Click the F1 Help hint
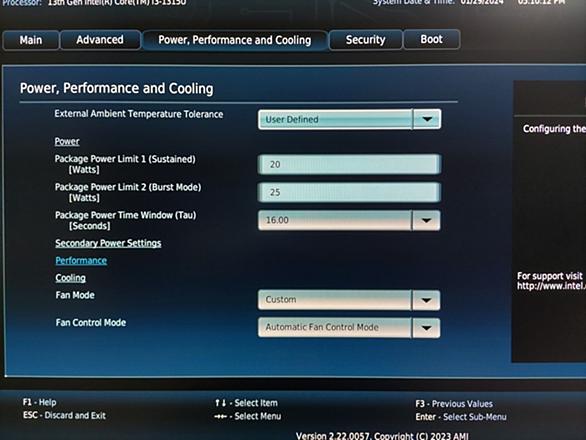 tap(39, 402)
